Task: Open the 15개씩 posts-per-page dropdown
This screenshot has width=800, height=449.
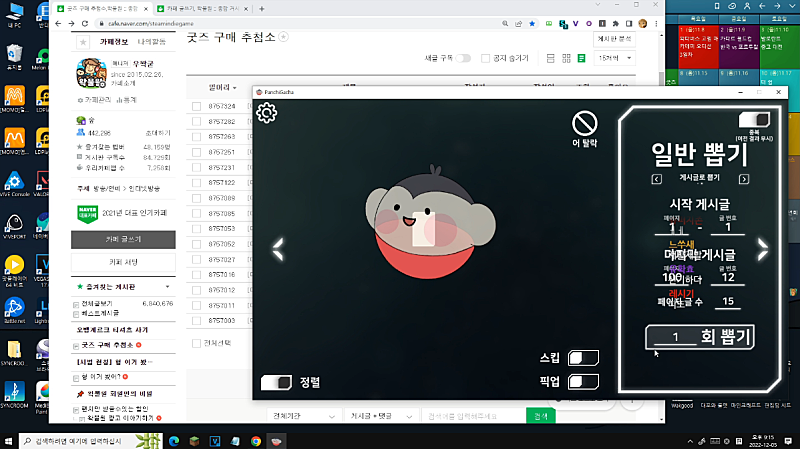Action: point(615,58)
